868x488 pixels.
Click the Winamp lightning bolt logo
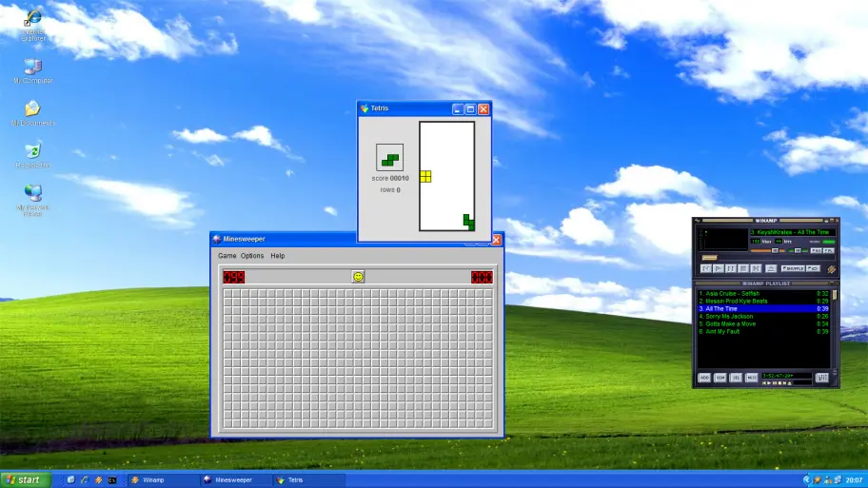coord(832,269)
